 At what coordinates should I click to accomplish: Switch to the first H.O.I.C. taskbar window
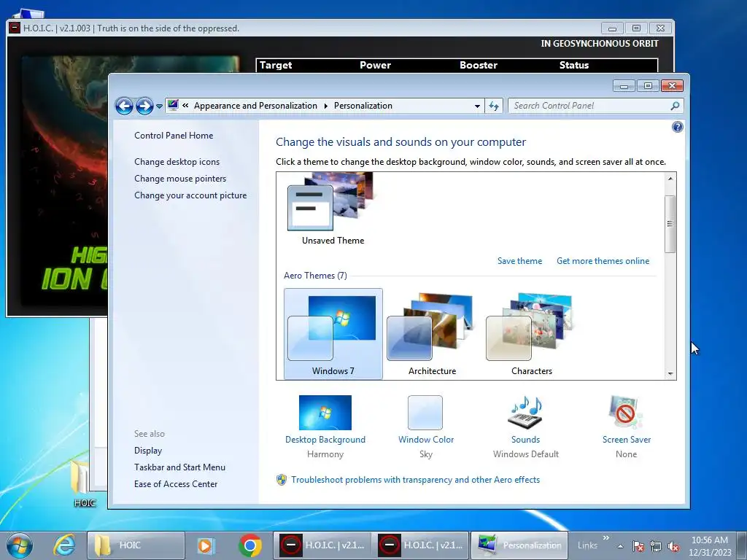(322, 545)
